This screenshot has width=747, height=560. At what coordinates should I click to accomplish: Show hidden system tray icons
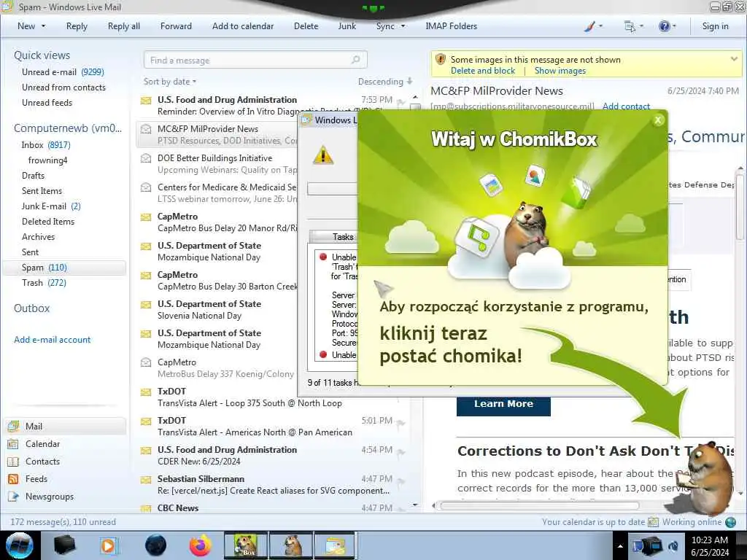coord(620,546)
